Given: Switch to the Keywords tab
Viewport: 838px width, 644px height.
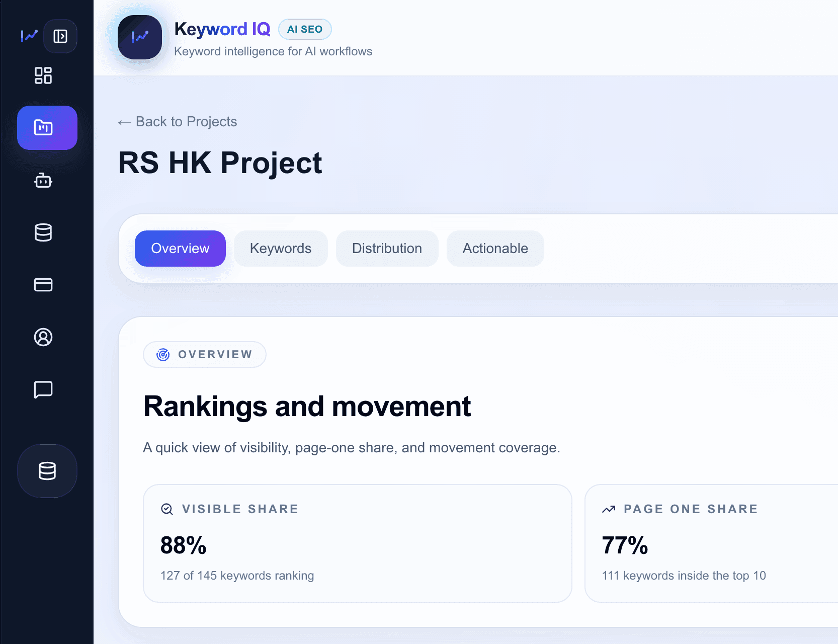Looking at the screenshot, I should pyautogui.click(x=280, y=248).
